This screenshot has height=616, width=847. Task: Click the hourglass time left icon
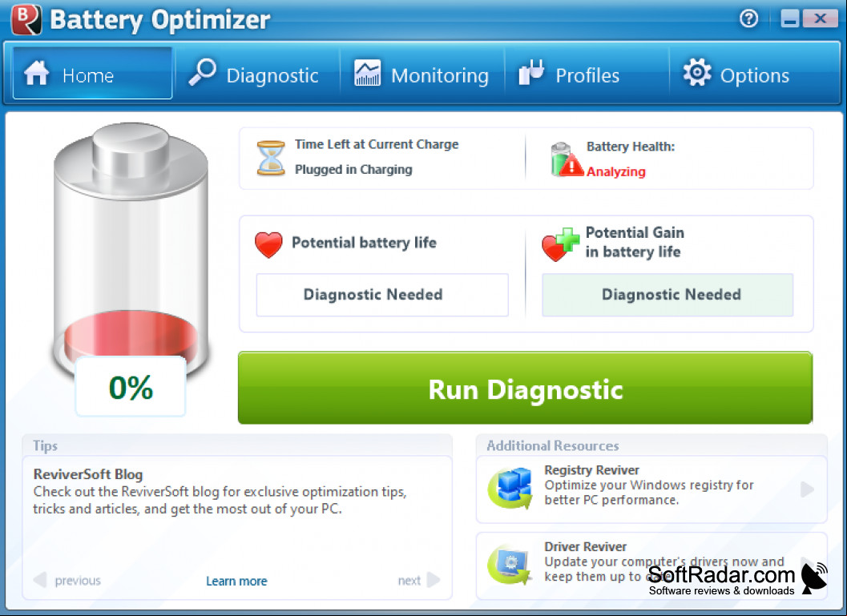[x=271, y=158]
